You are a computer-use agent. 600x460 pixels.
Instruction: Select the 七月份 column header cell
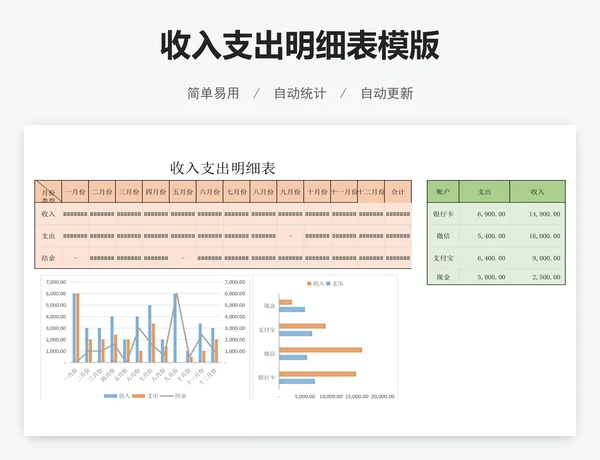point(236,192)
